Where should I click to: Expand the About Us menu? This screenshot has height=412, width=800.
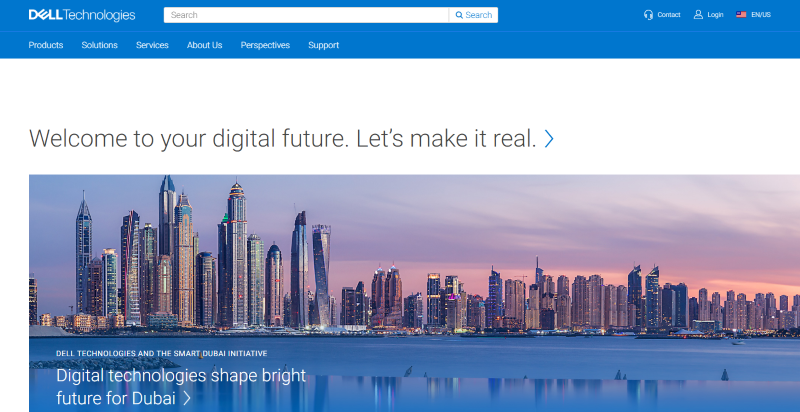205,45
